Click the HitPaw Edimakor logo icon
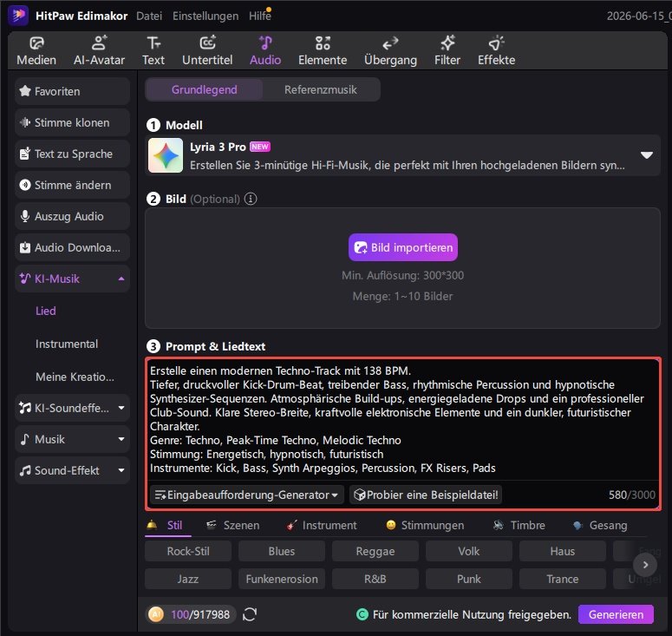 point(18,16)
